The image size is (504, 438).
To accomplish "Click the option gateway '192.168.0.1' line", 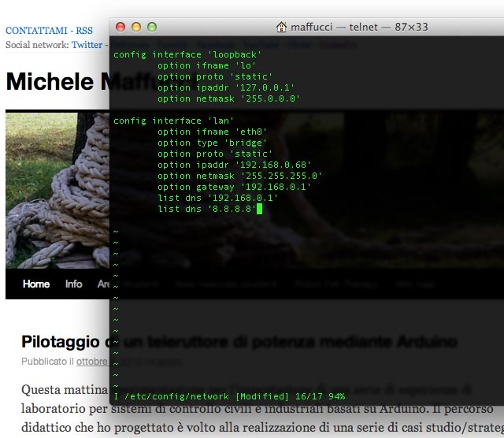I will (x=234, y=187).
